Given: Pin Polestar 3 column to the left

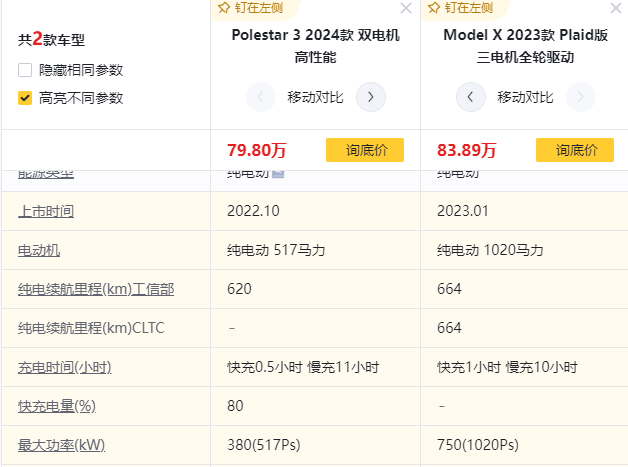Looking at the screenshot, I should (251, 8).
